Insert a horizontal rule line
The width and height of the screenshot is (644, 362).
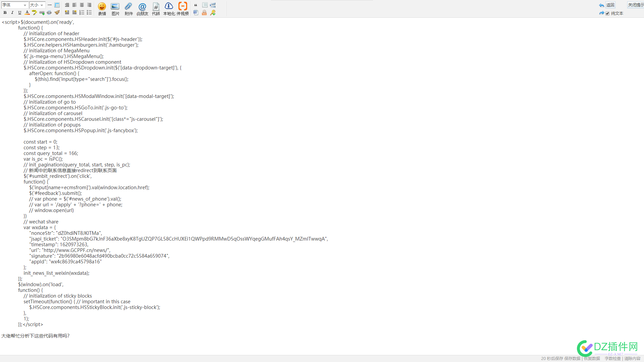tap(50, 5)
